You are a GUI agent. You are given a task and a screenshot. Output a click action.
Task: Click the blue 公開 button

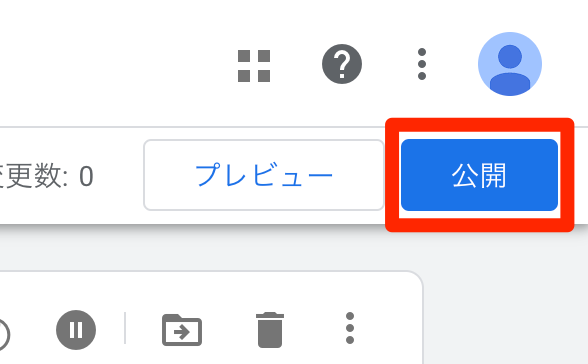pyautogui.click(x=479, y=175)
